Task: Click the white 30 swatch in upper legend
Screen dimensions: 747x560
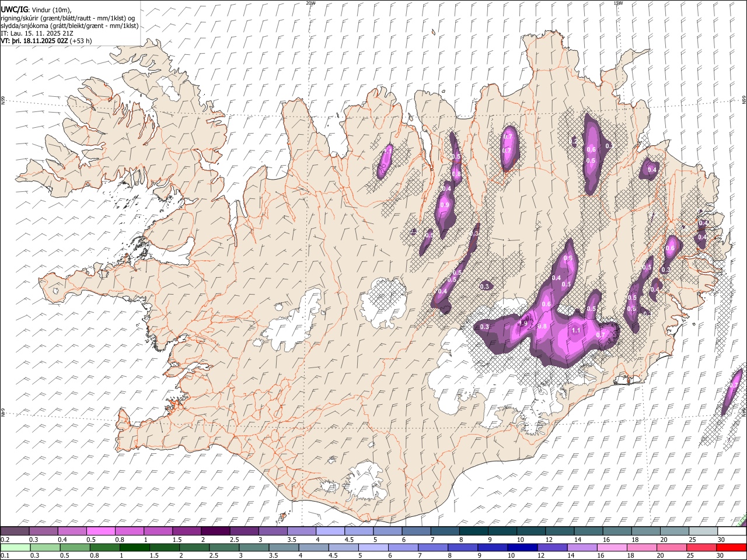Action: [x=732, y=531]
